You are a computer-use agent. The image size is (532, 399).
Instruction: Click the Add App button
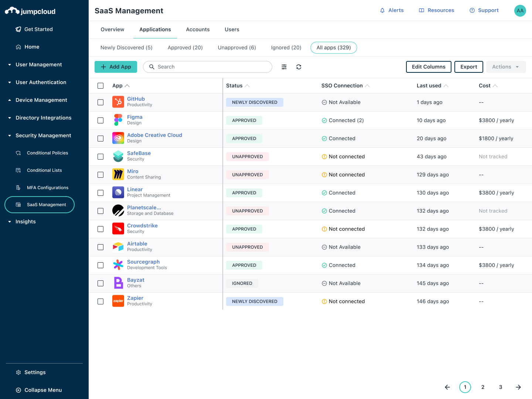click(116, 67)
